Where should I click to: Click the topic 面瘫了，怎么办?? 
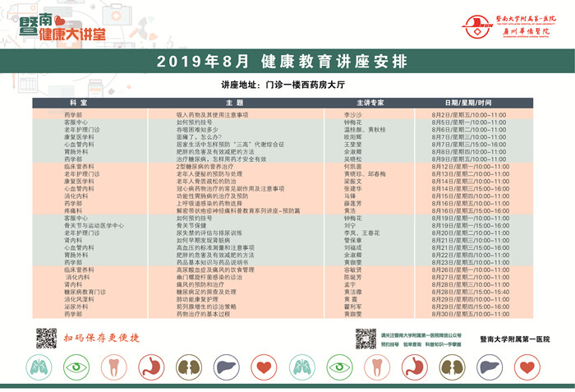[x=199, y=137]
